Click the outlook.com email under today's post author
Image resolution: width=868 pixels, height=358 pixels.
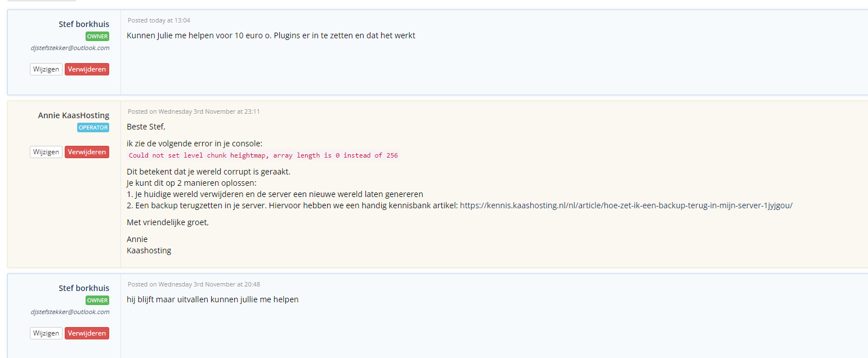click(x=70, y=48)
